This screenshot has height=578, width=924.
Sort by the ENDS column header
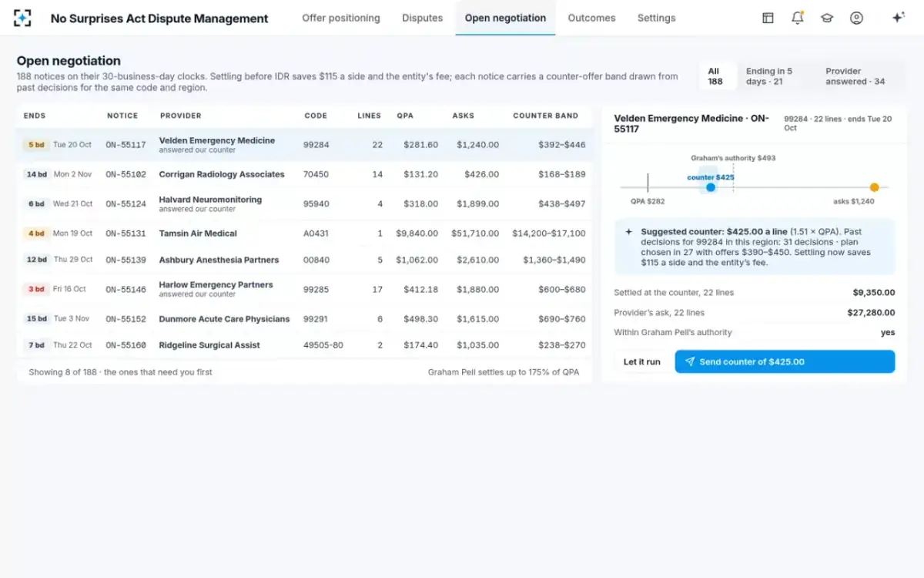point(35,116)
